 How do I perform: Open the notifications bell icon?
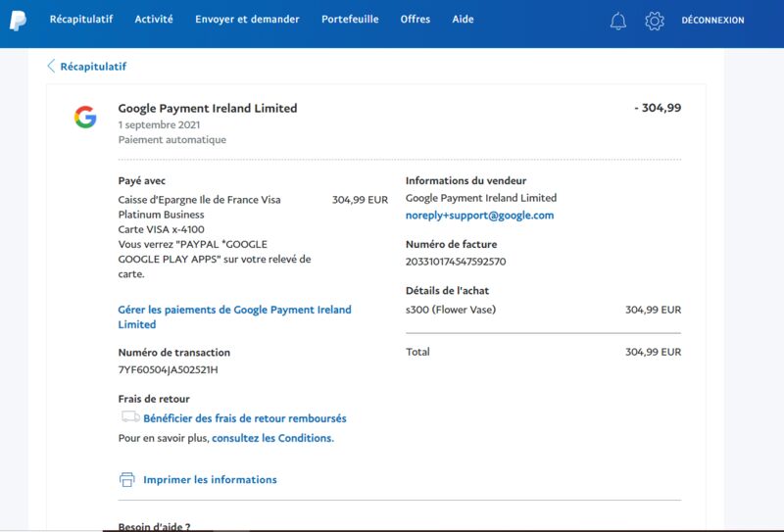click(618, 21)
